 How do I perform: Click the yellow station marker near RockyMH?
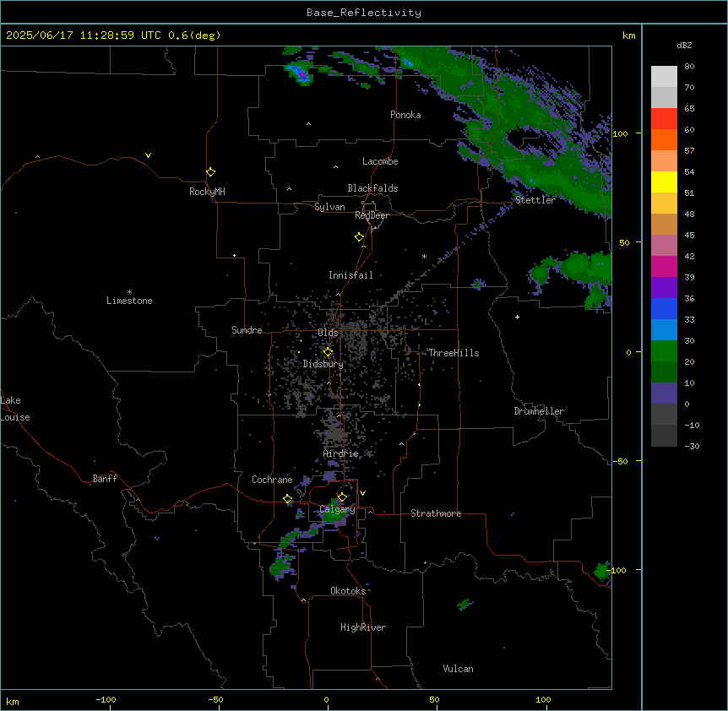tap(211, 172)
